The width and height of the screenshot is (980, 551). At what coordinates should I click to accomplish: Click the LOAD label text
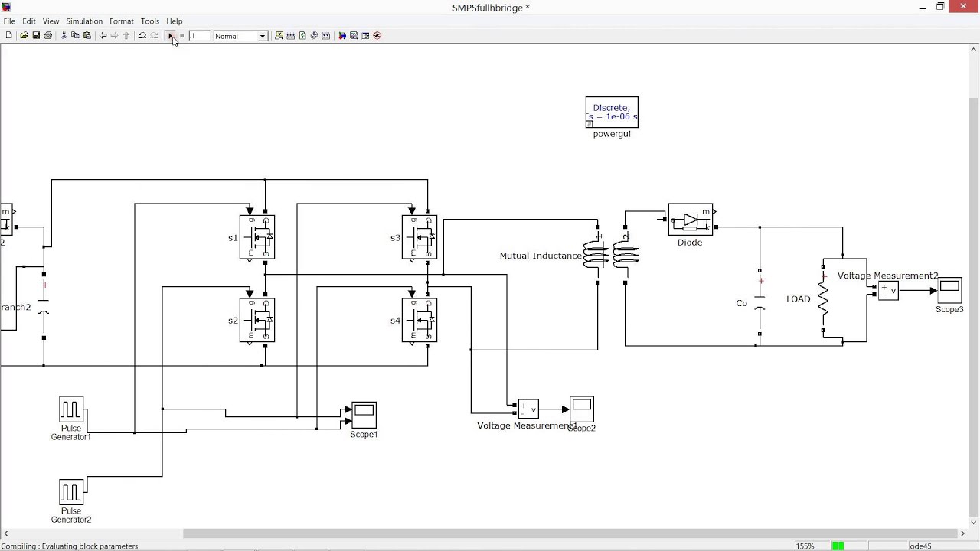(x=798, y=299)
